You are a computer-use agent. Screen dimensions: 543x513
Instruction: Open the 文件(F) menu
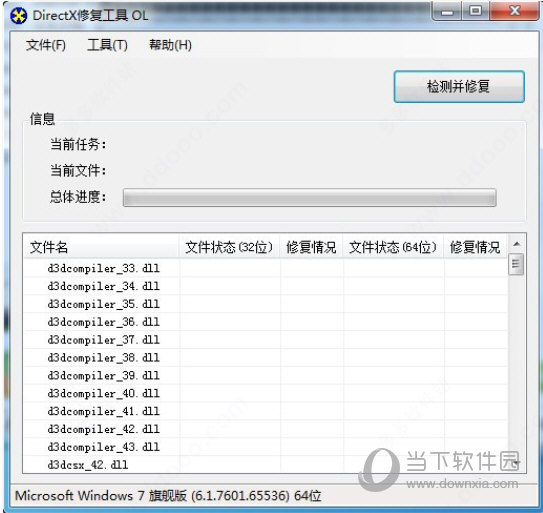(x=46, y=45)
